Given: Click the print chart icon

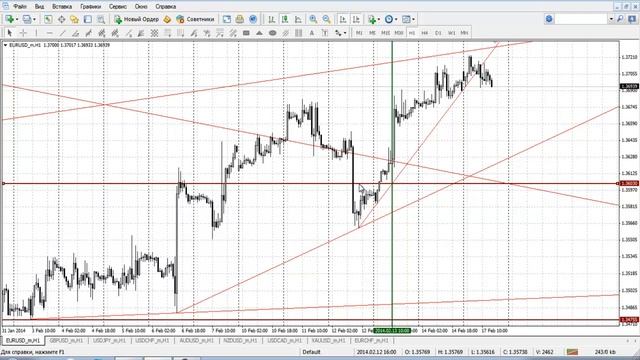Looking at the screenshot, I should point(240,19).
